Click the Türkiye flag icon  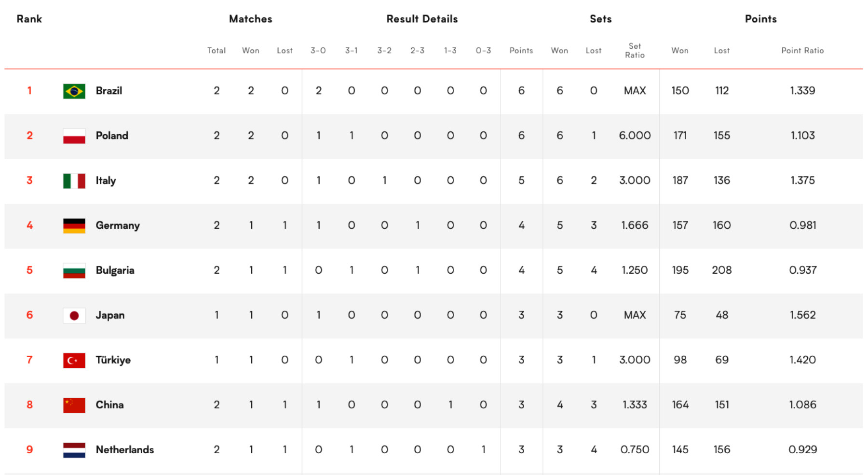[74, 360]
